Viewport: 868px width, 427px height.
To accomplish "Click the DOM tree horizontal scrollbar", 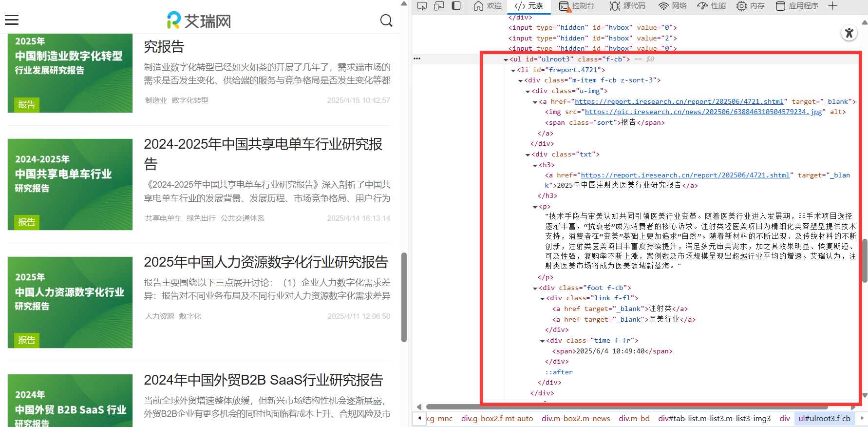I will click(627, 407).
